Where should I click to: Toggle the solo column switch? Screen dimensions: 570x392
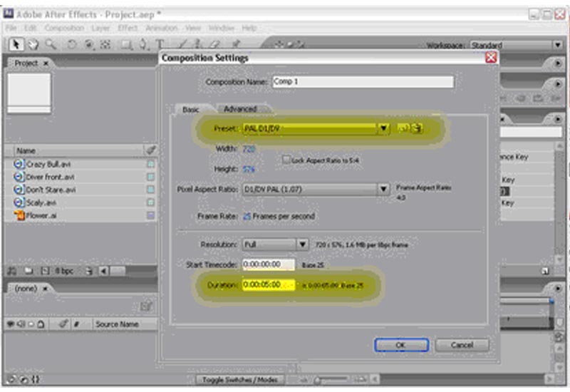coord(31,324)
